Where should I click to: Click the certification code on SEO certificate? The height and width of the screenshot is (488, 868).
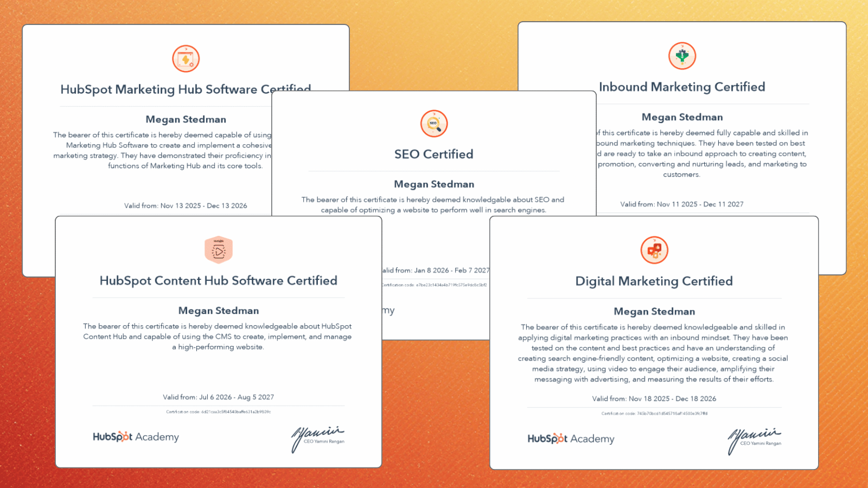435,285
